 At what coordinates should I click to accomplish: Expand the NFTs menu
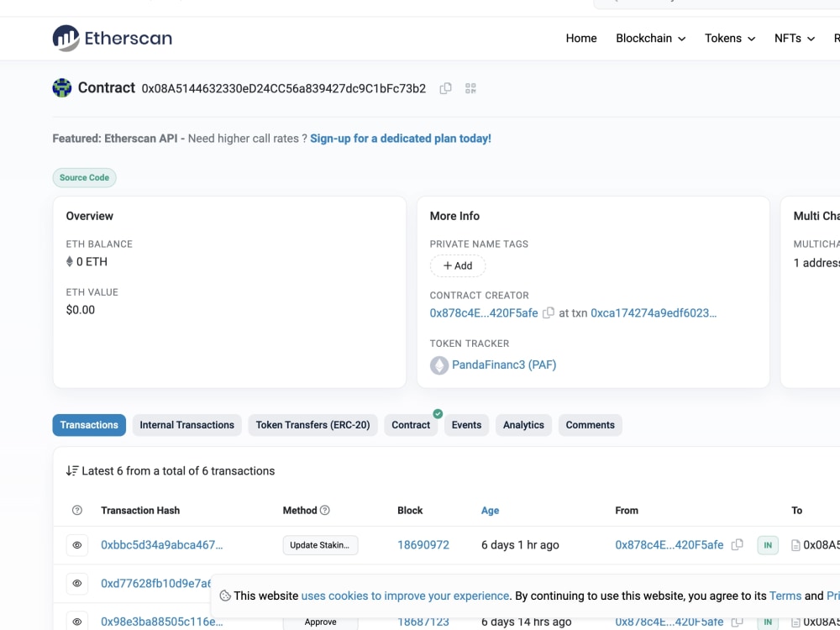795,38
